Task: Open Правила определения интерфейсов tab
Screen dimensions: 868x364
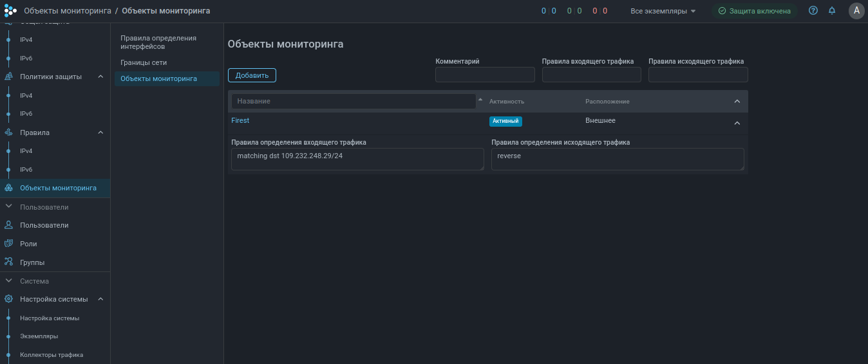Action: [x=158, y=42]
